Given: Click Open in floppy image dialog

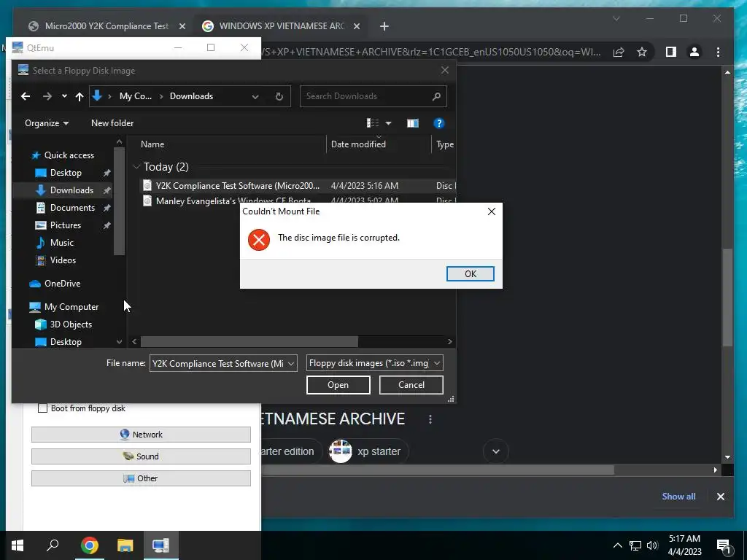Looking at the screenshot, I should click(x=338, y=385).
